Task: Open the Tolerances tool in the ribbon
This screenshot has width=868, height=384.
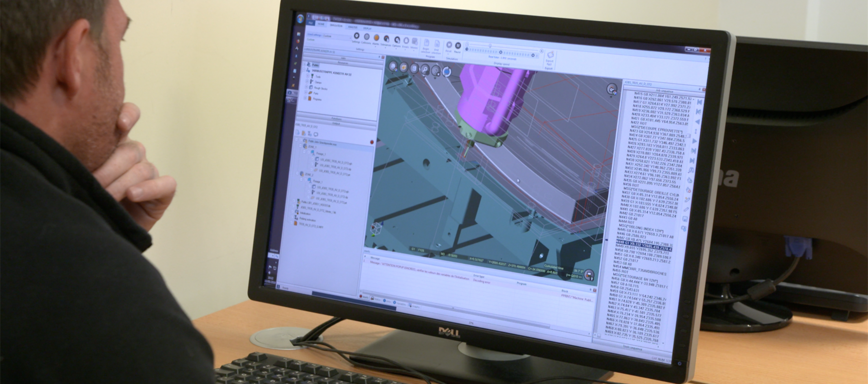Action: (x=386, y=38)
